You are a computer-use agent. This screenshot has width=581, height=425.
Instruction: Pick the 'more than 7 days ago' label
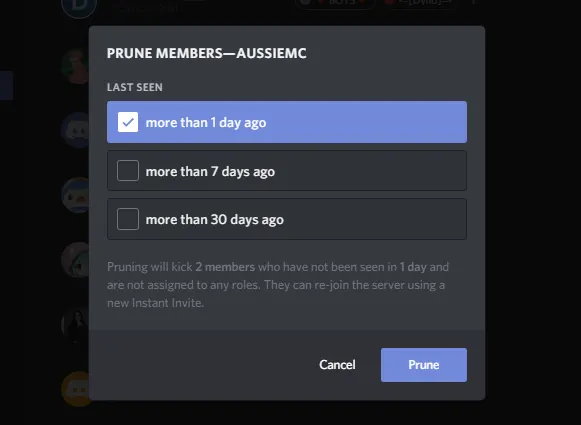210,171
